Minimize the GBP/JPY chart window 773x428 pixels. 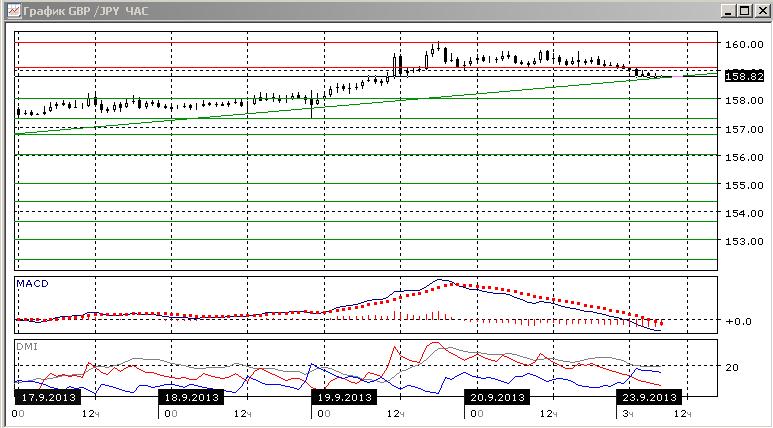[x=728, y=10]
